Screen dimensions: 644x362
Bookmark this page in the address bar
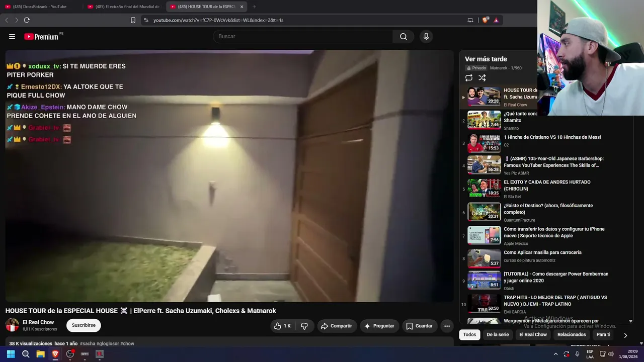(x=133, y=20)
